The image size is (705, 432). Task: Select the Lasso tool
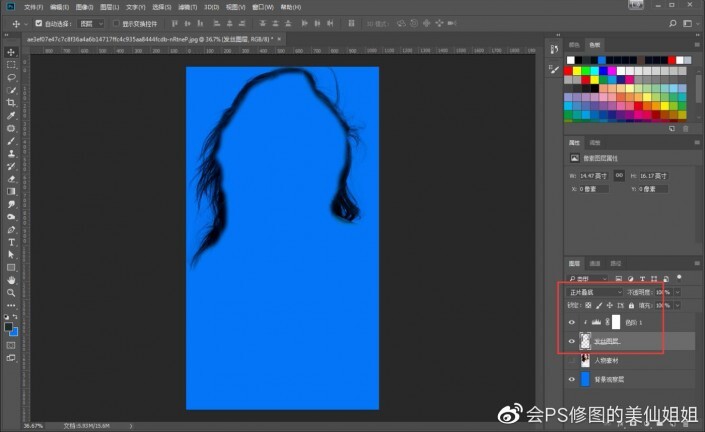tap(11, 77)
